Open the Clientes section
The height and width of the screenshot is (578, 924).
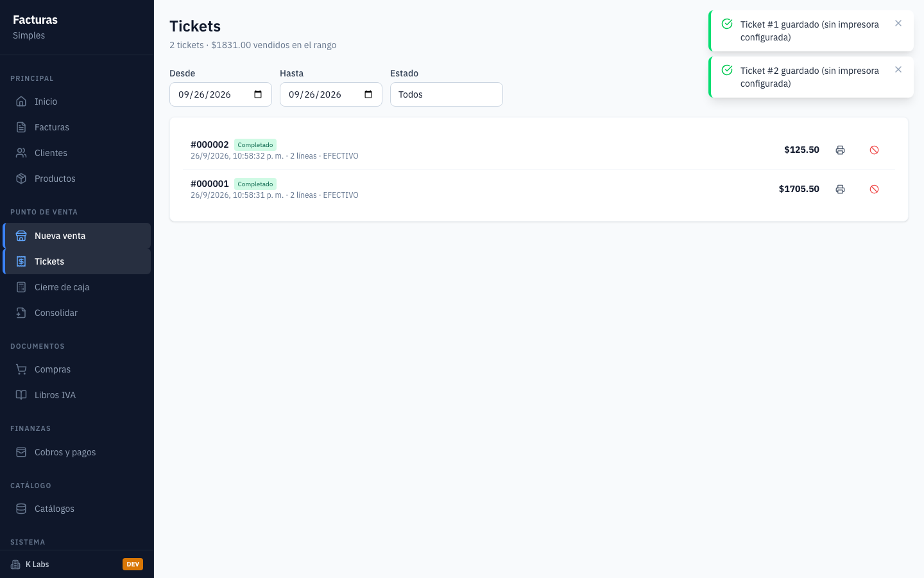(x=77, y=153)
